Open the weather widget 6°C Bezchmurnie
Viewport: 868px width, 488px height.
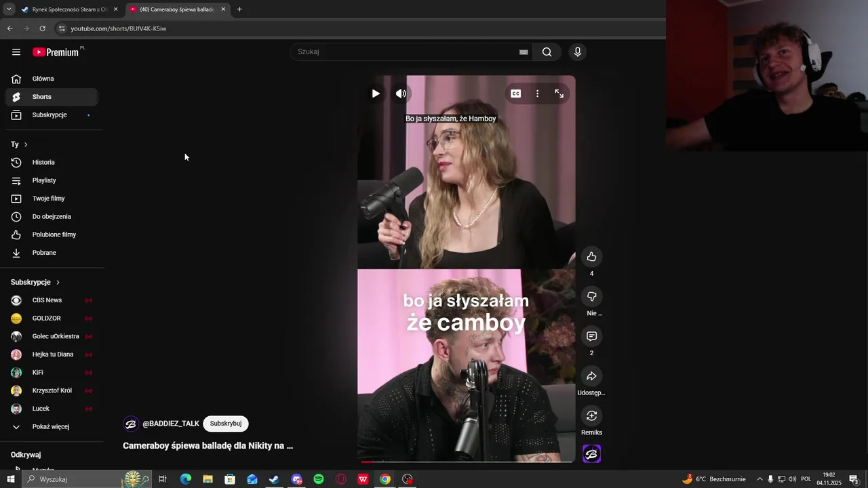click(714, 479)
